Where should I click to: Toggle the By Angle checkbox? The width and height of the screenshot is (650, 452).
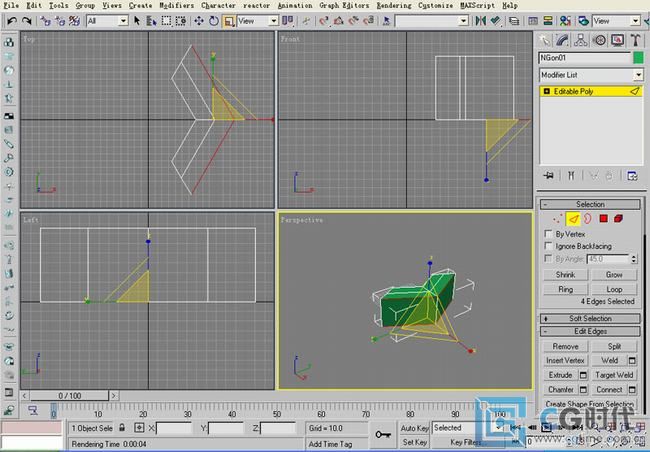548,259
